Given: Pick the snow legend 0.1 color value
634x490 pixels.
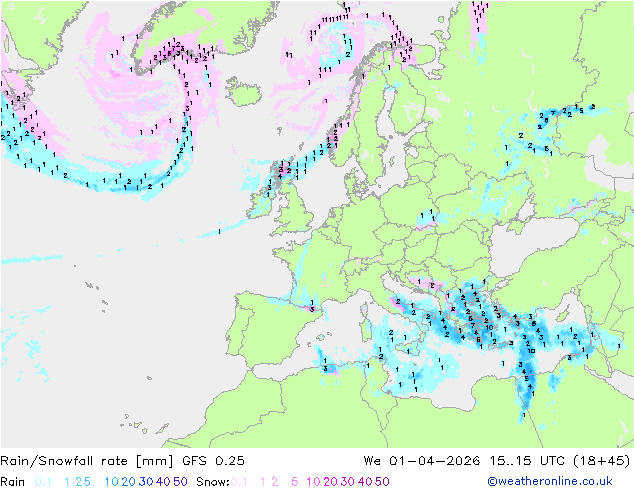Looking at the screenshot, I should [x=239, y=482].
